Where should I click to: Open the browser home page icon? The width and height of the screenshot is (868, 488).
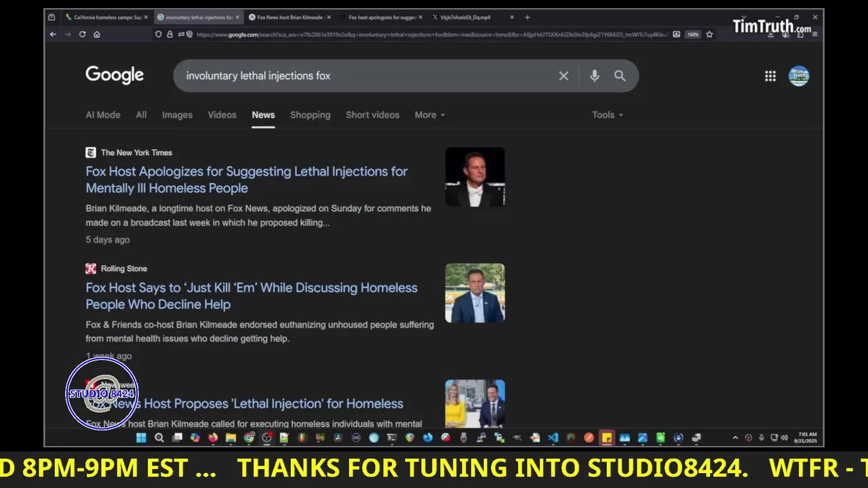97,34
